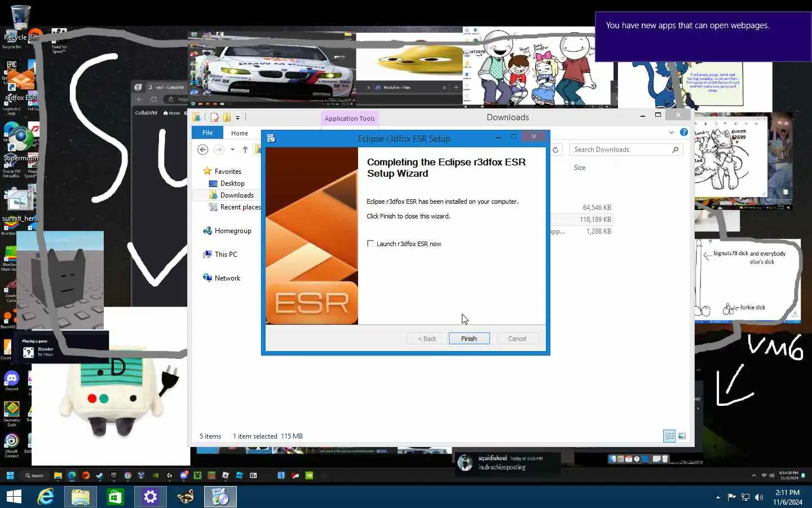
Task: Click the New folder quick access icon
Action: [x=227, y=117]
